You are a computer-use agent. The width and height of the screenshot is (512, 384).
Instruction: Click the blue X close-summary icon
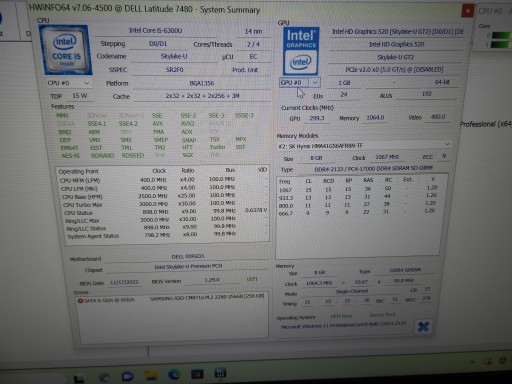pos(423,327)
